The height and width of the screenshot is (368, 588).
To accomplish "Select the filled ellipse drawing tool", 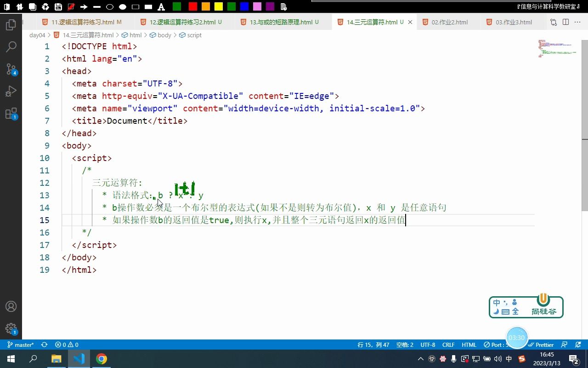I will pos(122,7).
